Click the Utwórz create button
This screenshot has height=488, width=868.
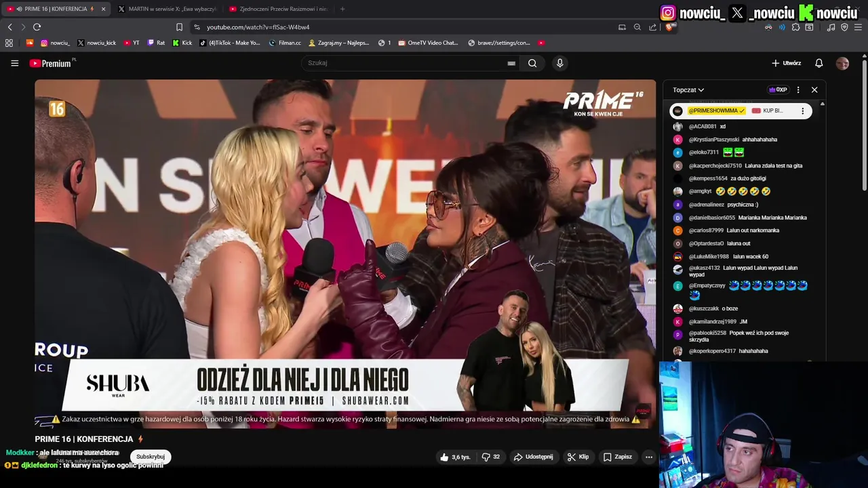pos(786,63)
